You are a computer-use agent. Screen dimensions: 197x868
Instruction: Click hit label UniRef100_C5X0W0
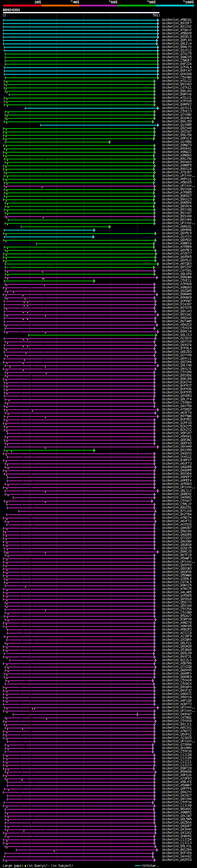[177, 78]
